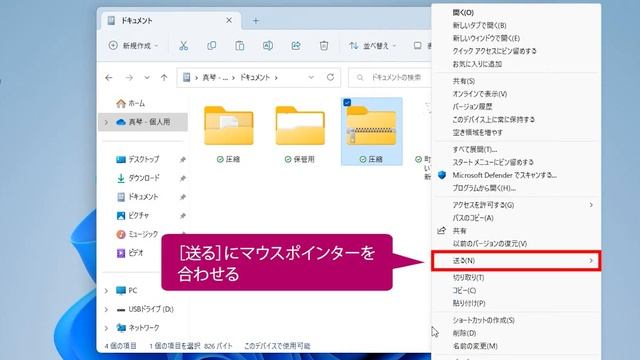Select ネットワーク in the navigation pane
The image size is (640, 360).
(x=138, y=328)
